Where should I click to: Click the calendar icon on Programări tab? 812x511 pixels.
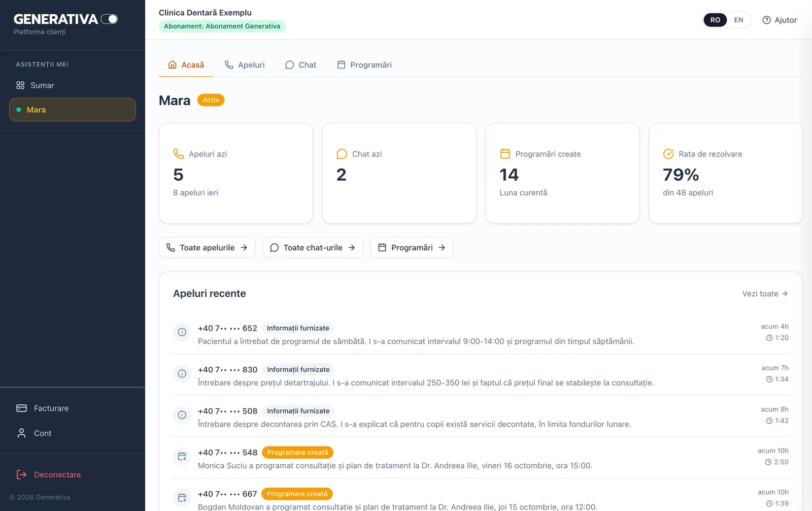(342, 65)
